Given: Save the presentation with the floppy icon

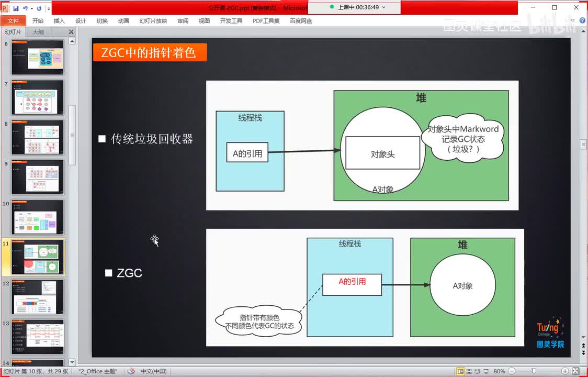Looking at the screenshot, I should coord(16,8).
